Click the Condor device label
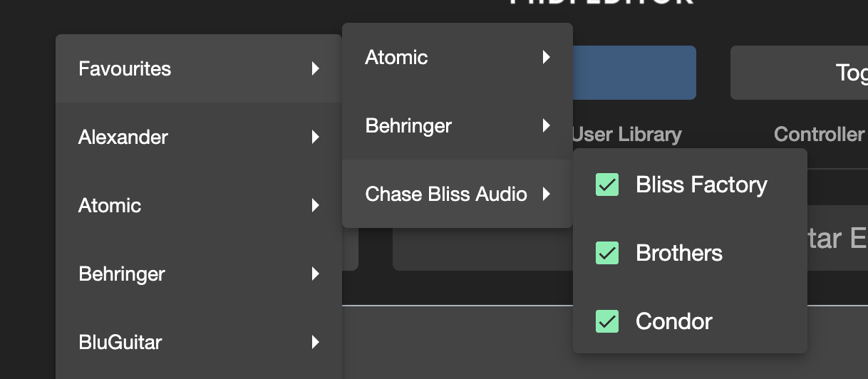Screen dimensions: 868x379 click(x=674, y=321)
